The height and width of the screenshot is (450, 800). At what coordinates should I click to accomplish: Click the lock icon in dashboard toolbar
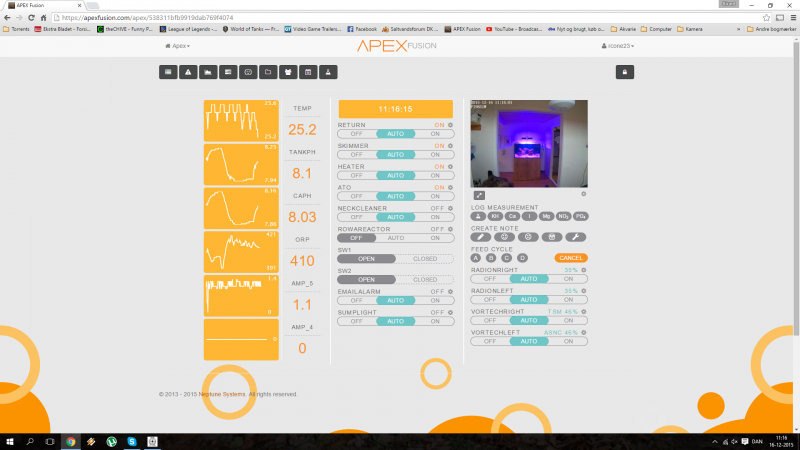click(623, 72)
